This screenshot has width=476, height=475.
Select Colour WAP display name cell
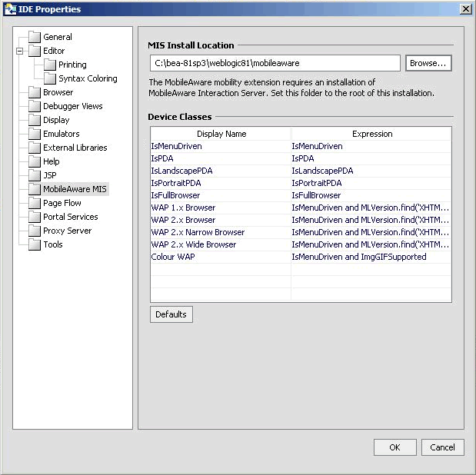point(221,257)
